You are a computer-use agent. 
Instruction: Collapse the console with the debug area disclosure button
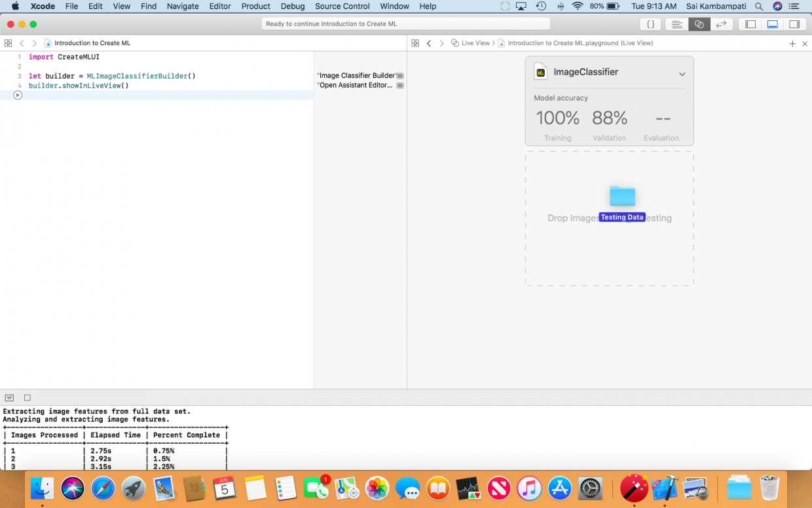click(9, 398)
